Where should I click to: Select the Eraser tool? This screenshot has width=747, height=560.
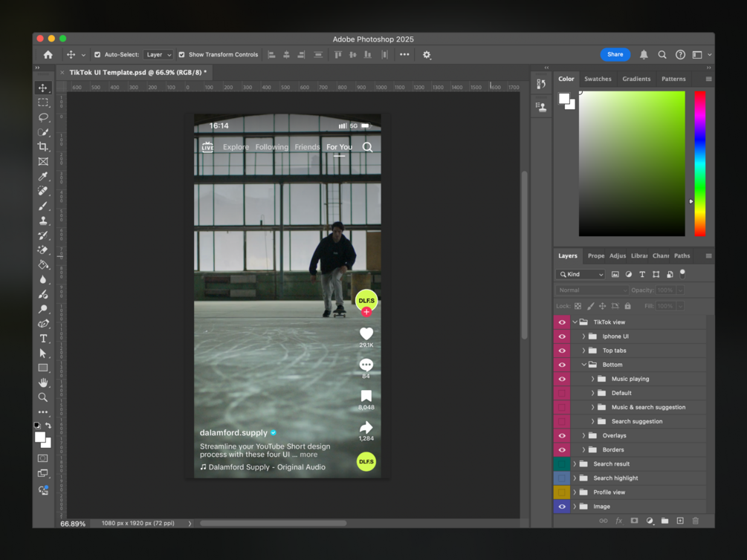click(43, 250)
